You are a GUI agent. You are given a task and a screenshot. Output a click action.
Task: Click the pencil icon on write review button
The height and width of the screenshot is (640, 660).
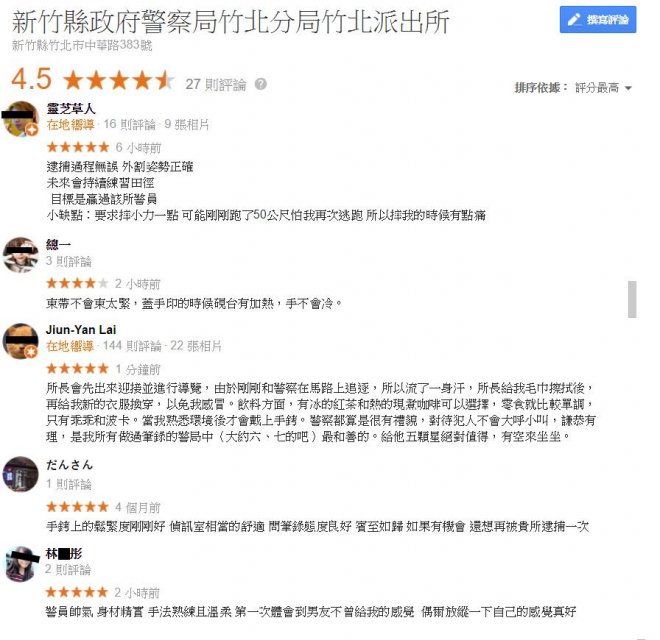click(574, 19)
